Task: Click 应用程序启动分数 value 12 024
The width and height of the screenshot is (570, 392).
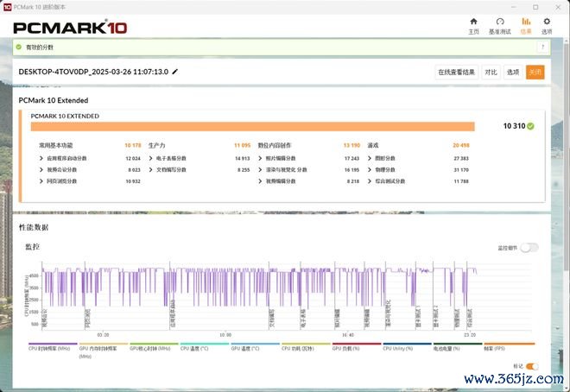Action: click(x=133, y=158)
